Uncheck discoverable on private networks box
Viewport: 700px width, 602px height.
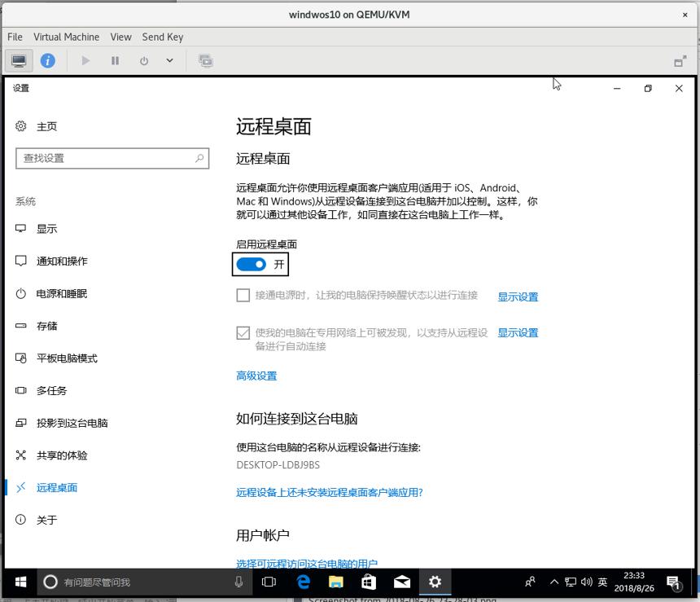tap(243, 333)
